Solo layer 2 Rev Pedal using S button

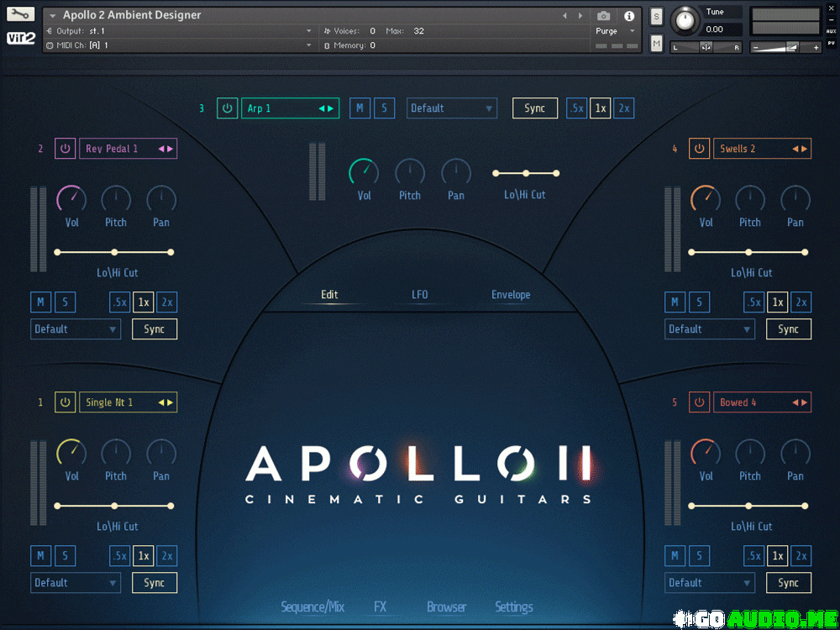point(65,302)
